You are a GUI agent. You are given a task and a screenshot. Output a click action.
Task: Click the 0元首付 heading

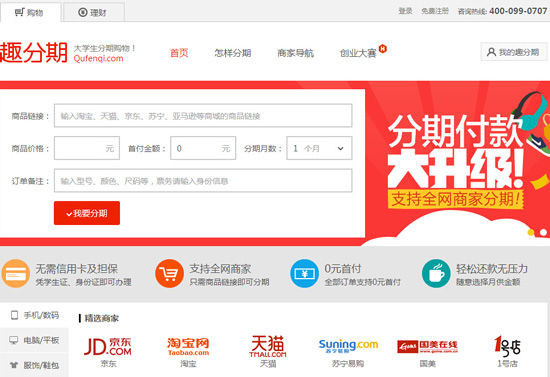tap(343, 269)
